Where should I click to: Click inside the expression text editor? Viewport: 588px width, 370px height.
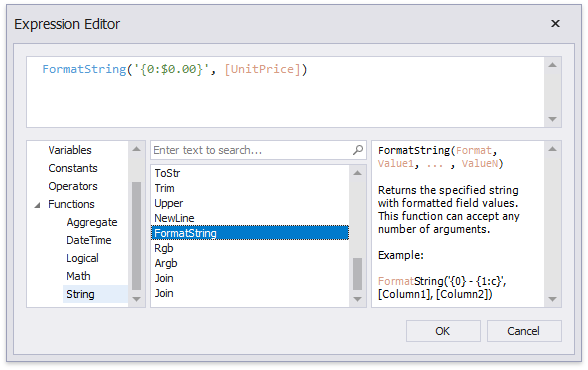tap(285, 92)
